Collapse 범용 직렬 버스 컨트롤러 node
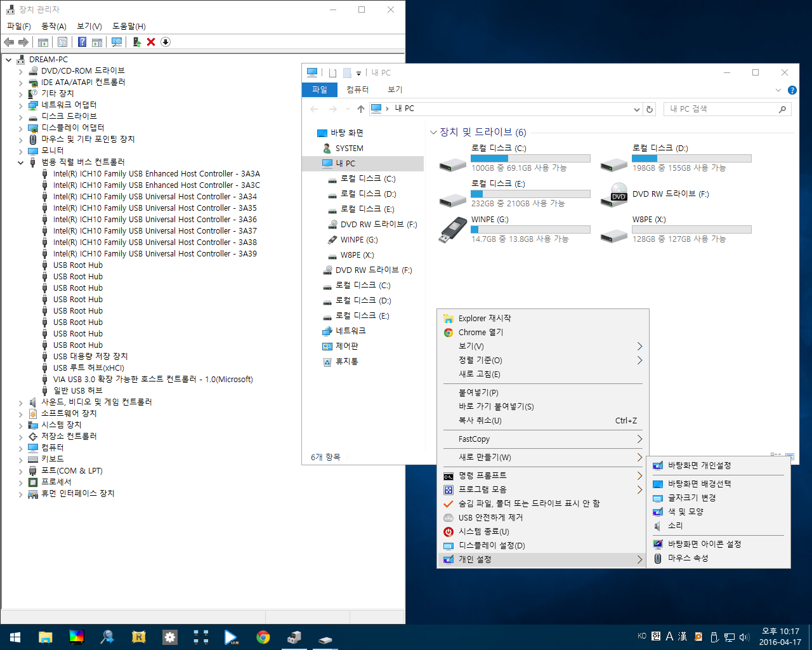Image resolution: width=812 pixels, height=650 pixels. click(21, 162)
